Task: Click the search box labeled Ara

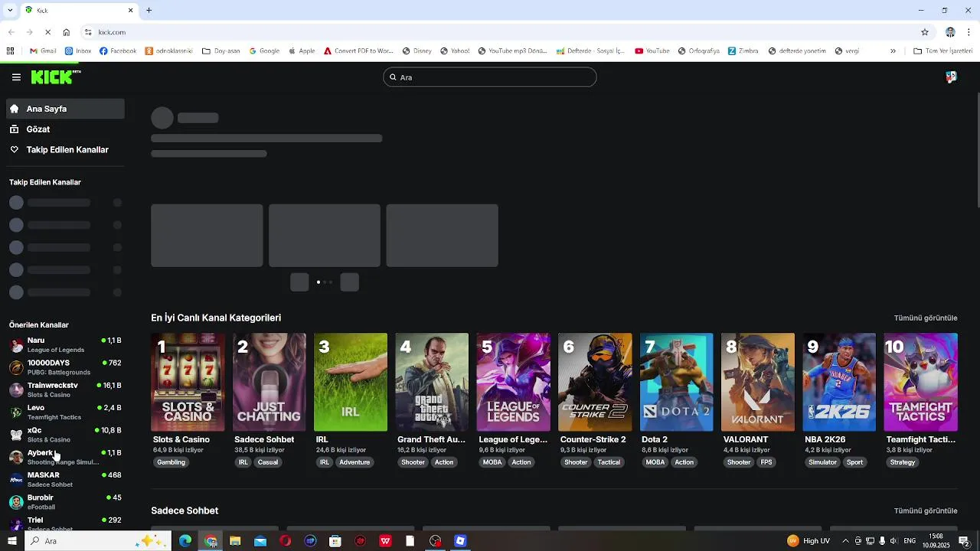Action: [x=490, y=77]
